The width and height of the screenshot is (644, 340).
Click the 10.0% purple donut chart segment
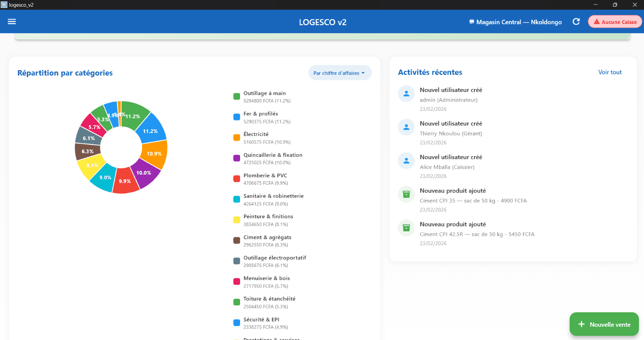[145, 173]
